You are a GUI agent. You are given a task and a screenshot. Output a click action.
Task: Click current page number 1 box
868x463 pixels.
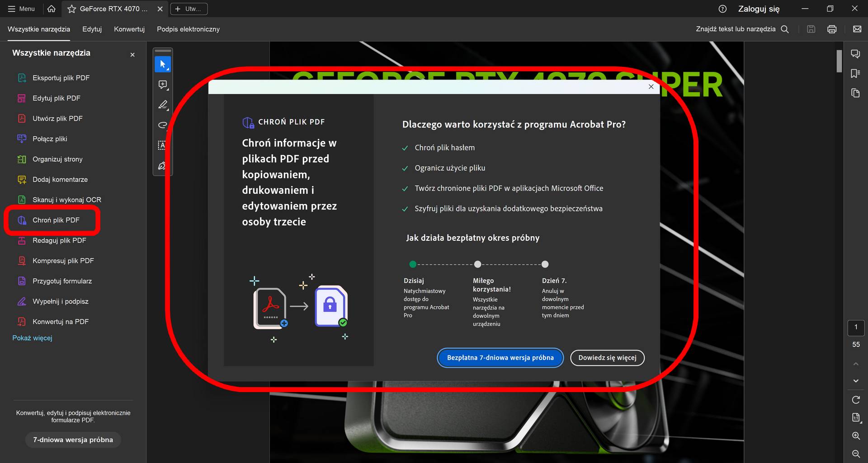[856, 327]
